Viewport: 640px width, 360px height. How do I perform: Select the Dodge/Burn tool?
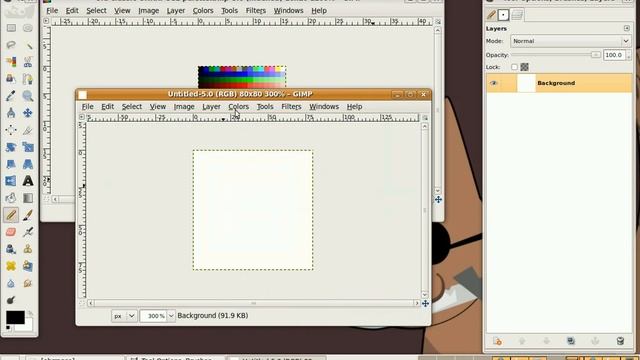point(11,300)
